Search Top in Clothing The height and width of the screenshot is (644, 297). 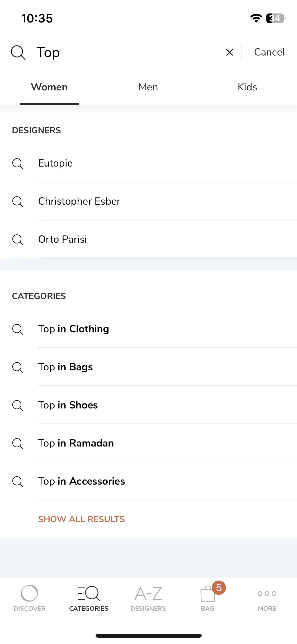coord(148,329)
